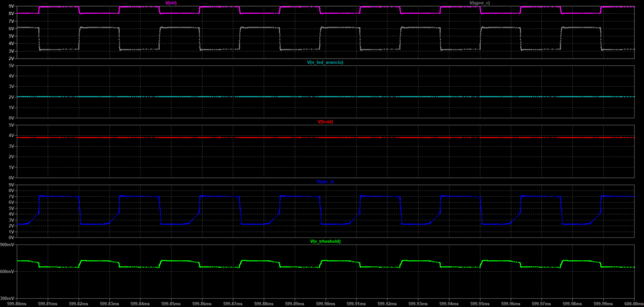Click the 599.97ms time axis label

[541, 304]
